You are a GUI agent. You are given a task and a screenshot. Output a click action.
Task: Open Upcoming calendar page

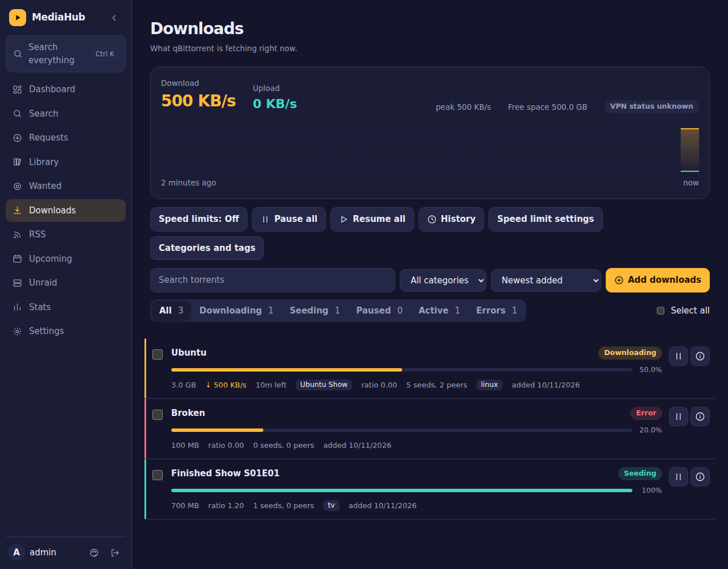[x=65, y=259]
